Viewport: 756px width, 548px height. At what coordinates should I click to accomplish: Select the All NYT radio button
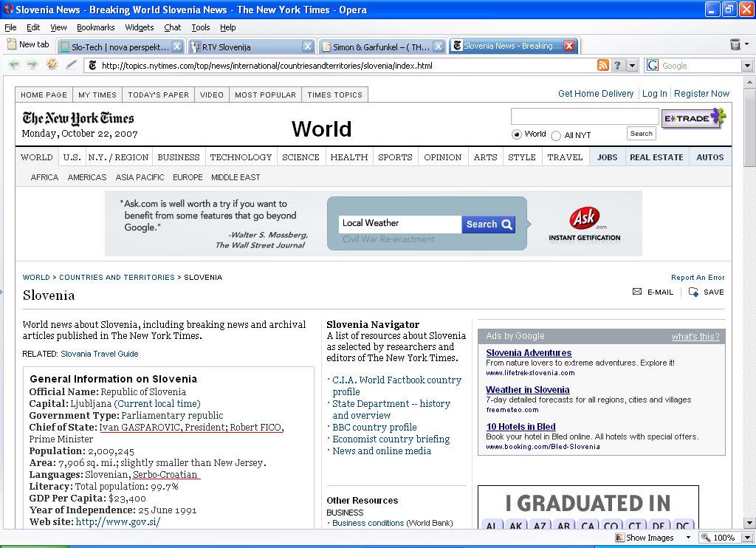coord(556,136)
